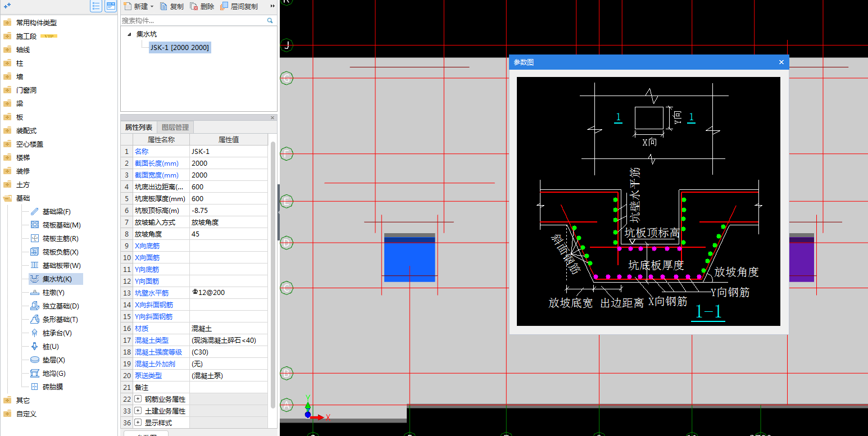Click the 复制 (Copy) toolbar button
The image size is (868, 436).
pyautogui.click(x=172, y=6)
